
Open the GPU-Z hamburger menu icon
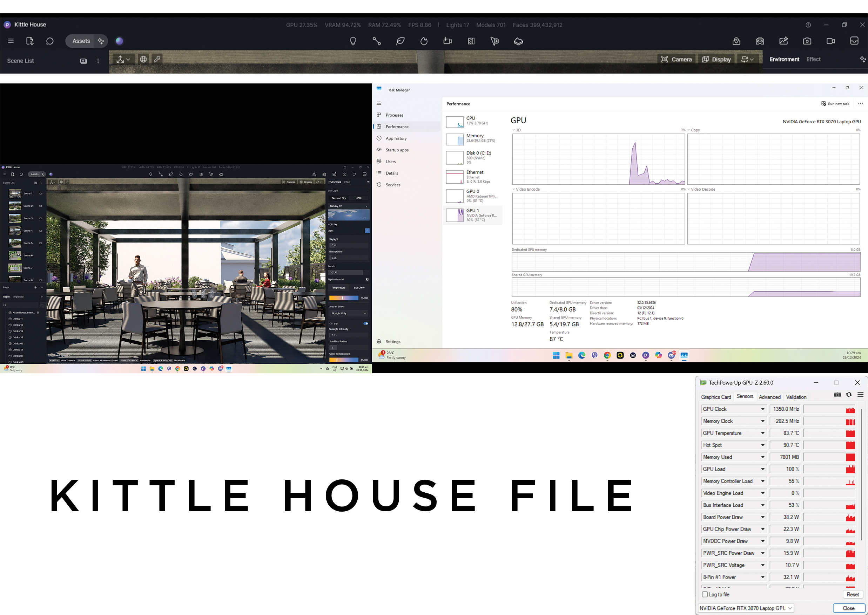(860, 395)
